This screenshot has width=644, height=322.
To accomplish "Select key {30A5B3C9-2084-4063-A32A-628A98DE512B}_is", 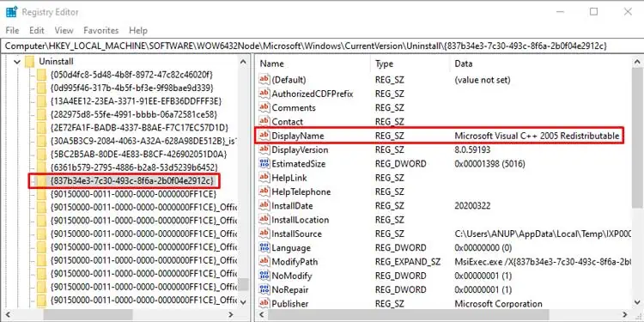I will (x=143, y=141).
